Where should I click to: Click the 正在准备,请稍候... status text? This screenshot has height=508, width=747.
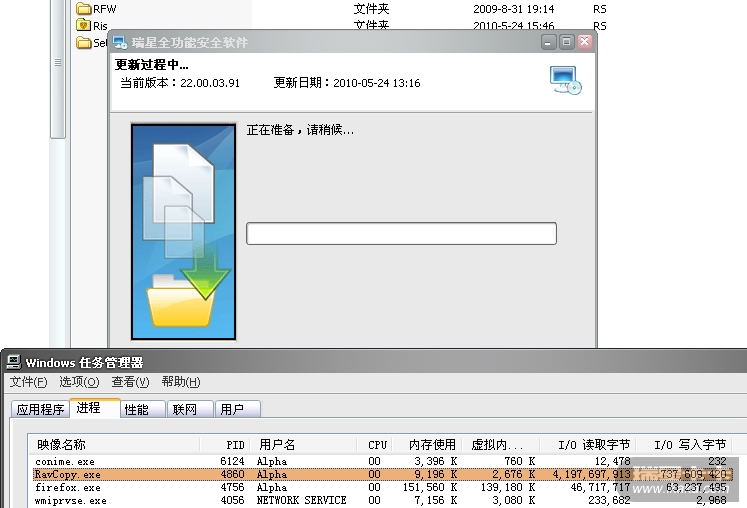click(300, 130)
